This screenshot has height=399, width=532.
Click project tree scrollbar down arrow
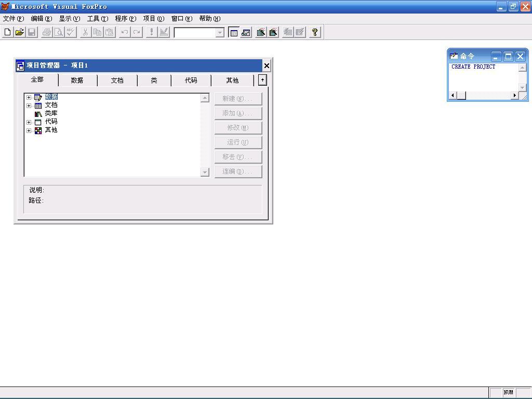pyautogui.click(x=205, y=172)
